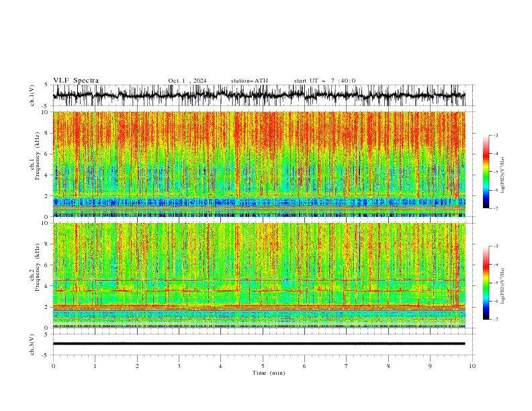Click the 'Time (min)' axis label
Image resolution: width=532 pixels, height=411 pixels.
click(x=269, y=373)
